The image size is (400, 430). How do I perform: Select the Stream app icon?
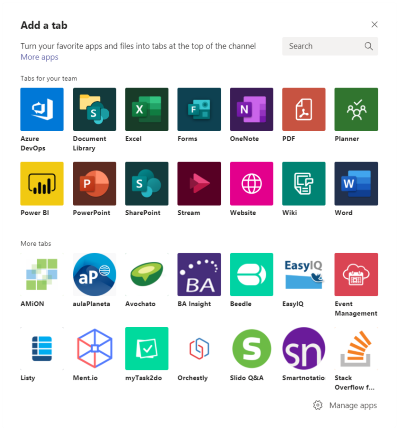click(x=199, y=184)
